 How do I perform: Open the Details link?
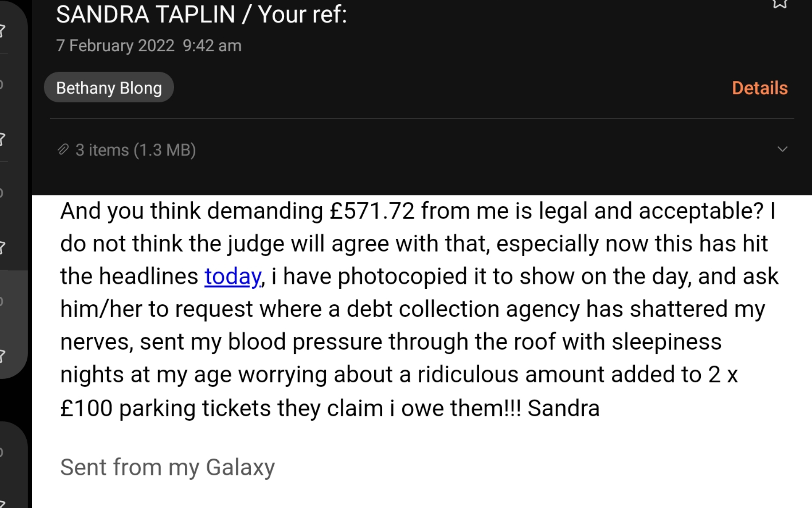point(760,88)
